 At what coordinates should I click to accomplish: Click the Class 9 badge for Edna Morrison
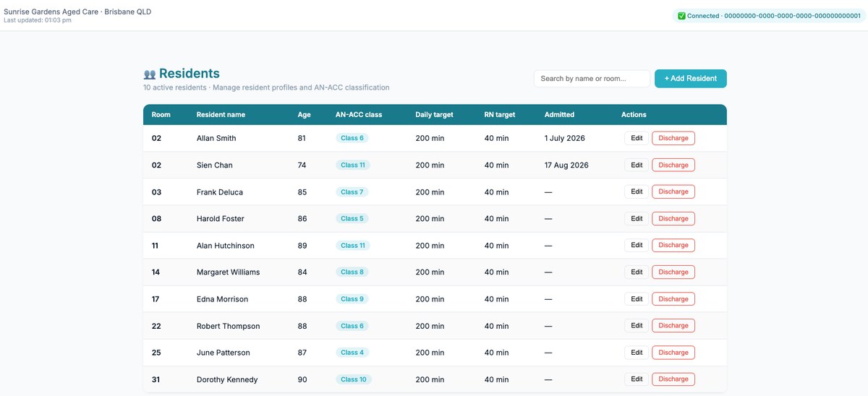tap(352, 299)
